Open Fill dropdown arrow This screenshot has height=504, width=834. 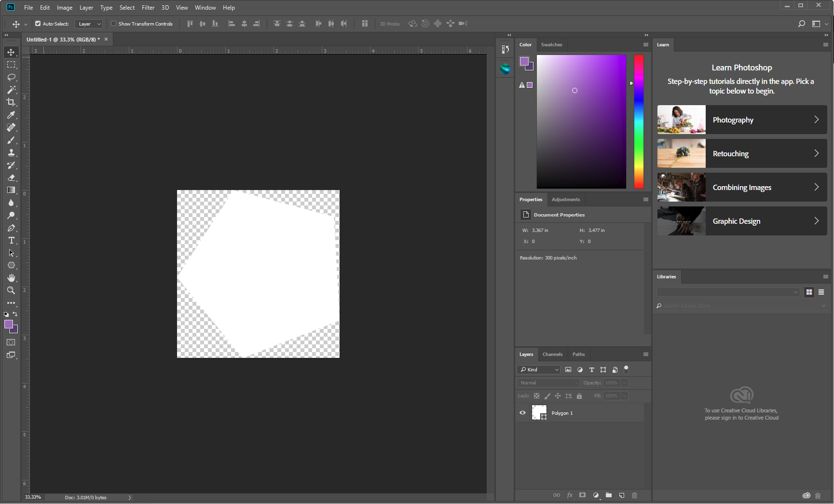tap(624, 396)
